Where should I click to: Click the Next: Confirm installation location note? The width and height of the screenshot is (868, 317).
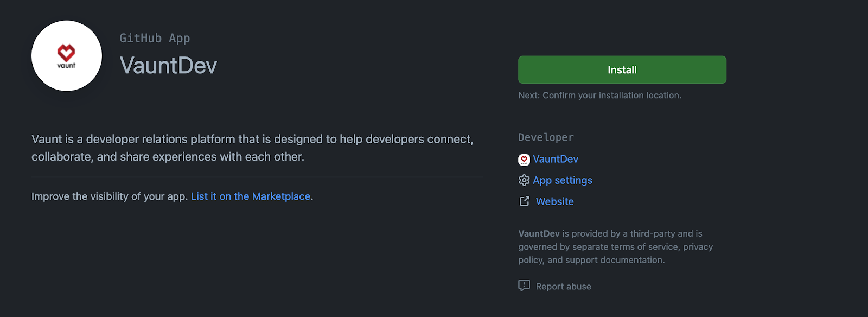click(599, 95)
